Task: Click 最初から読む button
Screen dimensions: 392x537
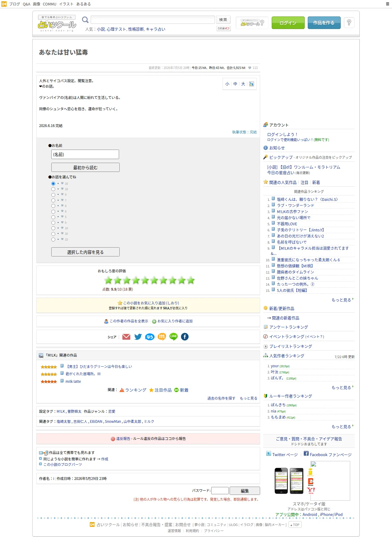Action: point(85,167)
